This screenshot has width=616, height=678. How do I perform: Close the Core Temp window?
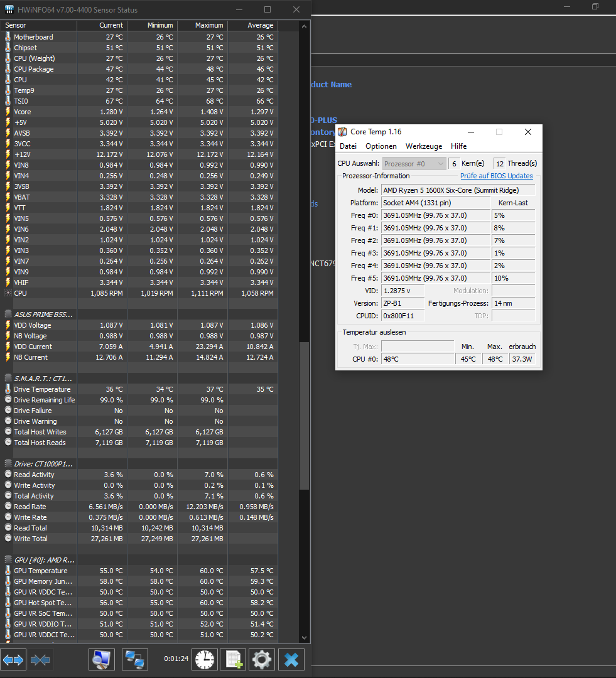(527, 132)
